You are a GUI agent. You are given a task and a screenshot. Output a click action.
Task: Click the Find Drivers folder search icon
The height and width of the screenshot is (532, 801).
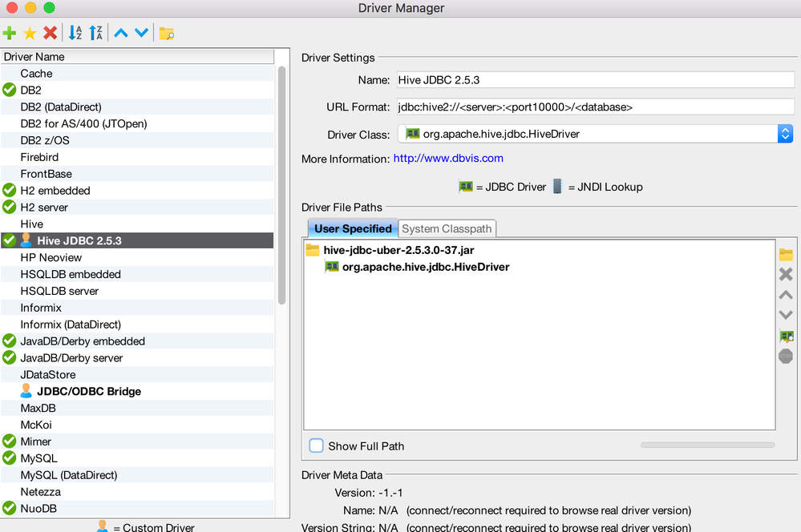[167, 34]
